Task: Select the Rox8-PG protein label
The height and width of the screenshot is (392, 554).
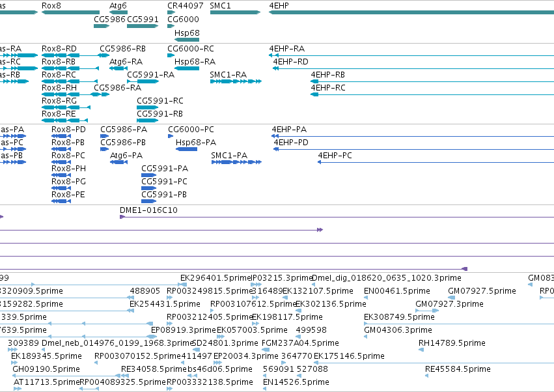Action: (x=68, y=182)
